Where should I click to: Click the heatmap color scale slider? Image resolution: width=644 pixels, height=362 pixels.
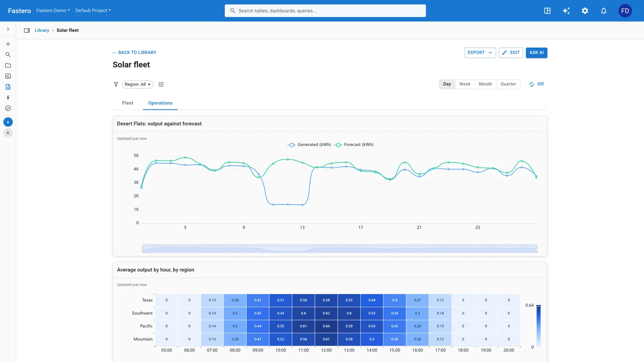(x=539, y=326)
